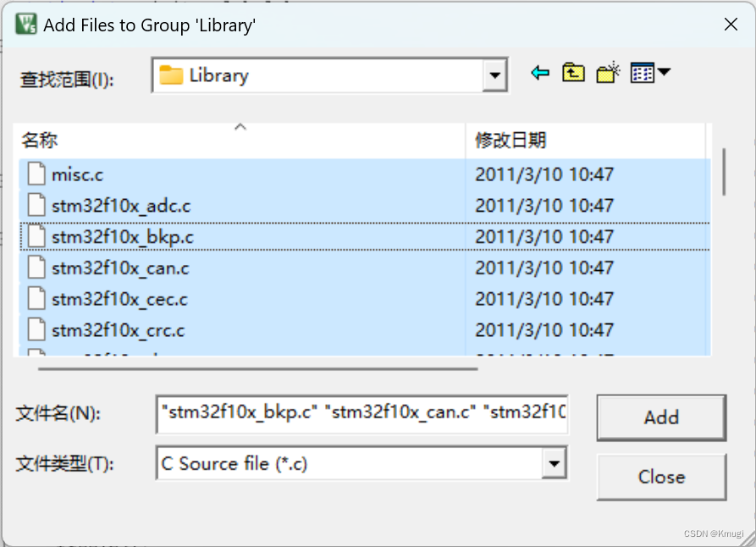Go up one folder level icon
The height and width of the screenshot is (547, 756).
573,74
